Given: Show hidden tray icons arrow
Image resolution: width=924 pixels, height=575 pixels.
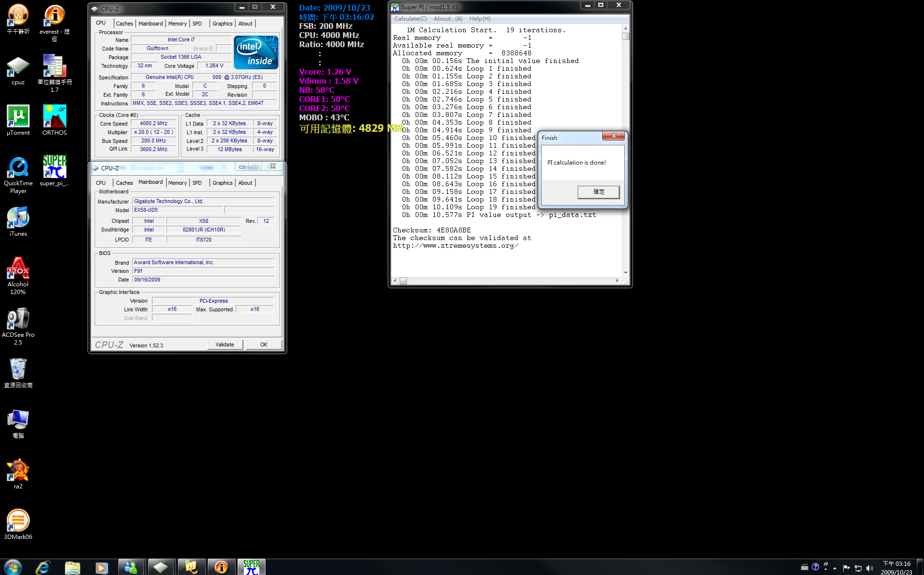Looking at the screenshot, I should 835,568.
